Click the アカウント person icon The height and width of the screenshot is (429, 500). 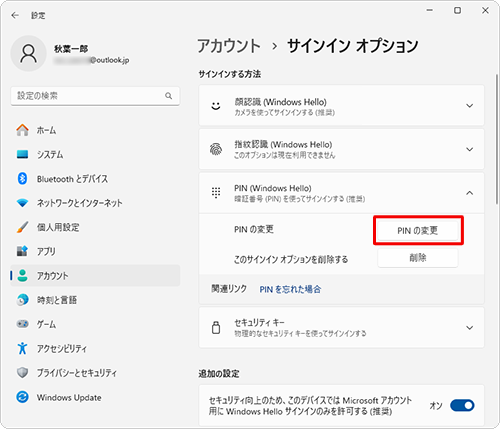(22, 276)
